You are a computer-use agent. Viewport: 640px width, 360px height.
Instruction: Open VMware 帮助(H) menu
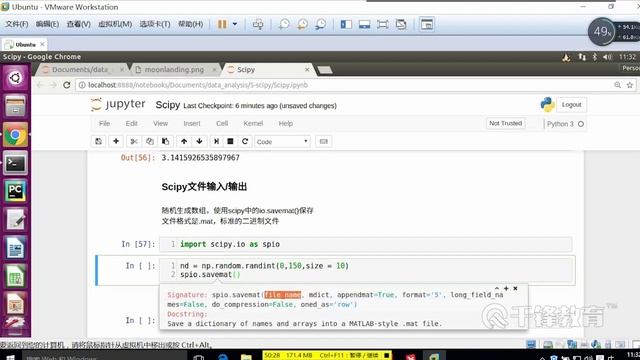[191, 24]
